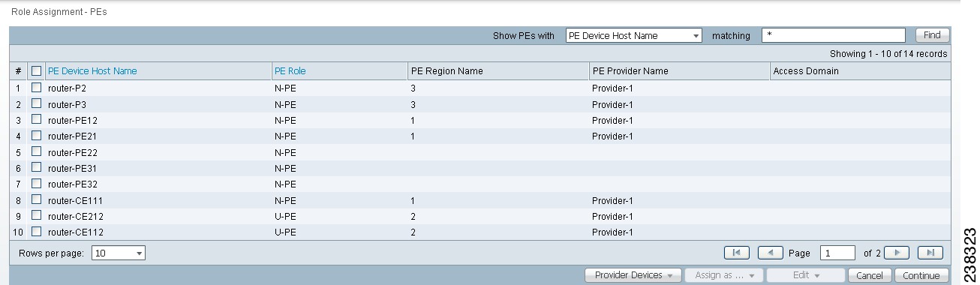Go to the first page of records
The height and width of the screenshot is (285, 980).
click(736, 253)
